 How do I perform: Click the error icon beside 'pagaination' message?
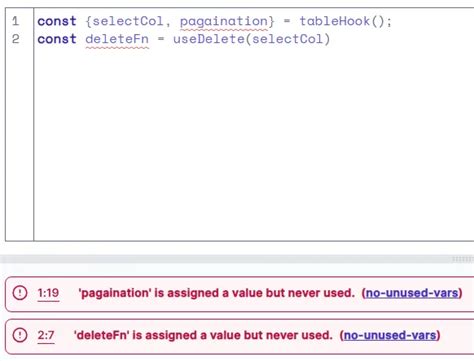(20, 293)
